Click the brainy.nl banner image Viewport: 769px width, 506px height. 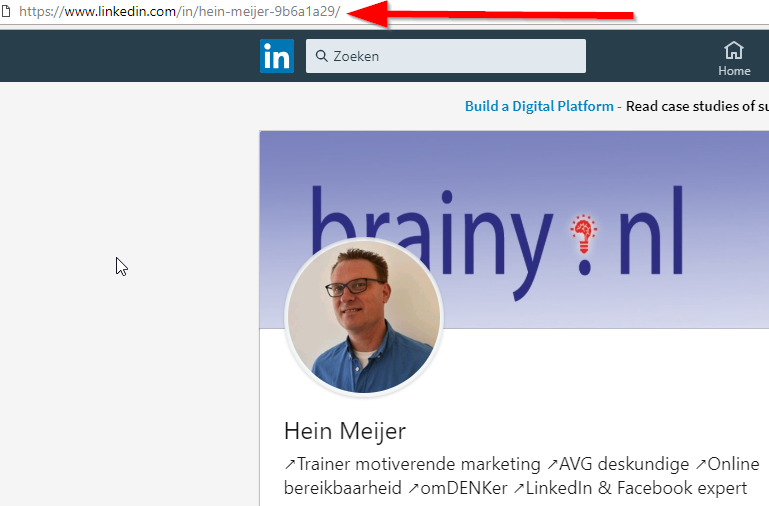click(514, 229)
